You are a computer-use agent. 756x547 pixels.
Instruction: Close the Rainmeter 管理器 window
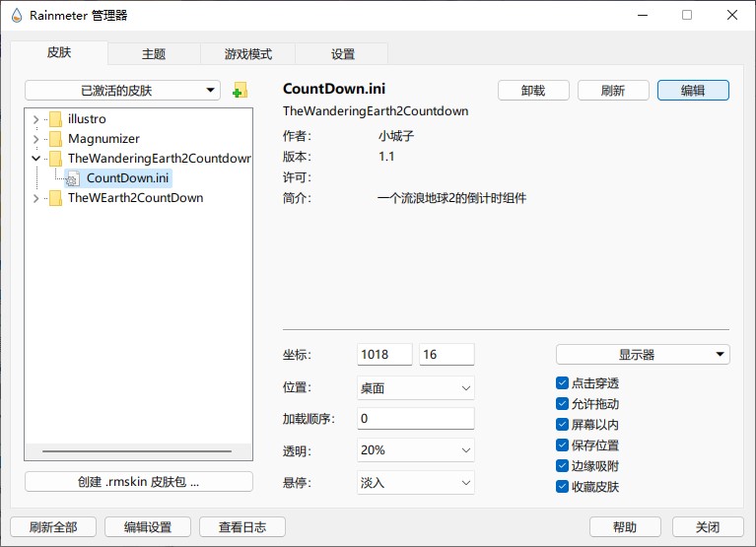tap(732, 16)
